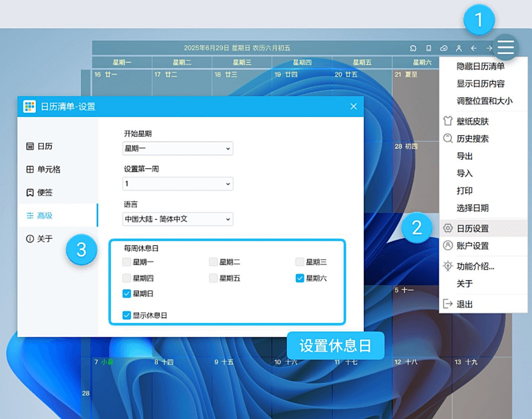Enable the 星期一 rest day checkbox

coord(127,262)
